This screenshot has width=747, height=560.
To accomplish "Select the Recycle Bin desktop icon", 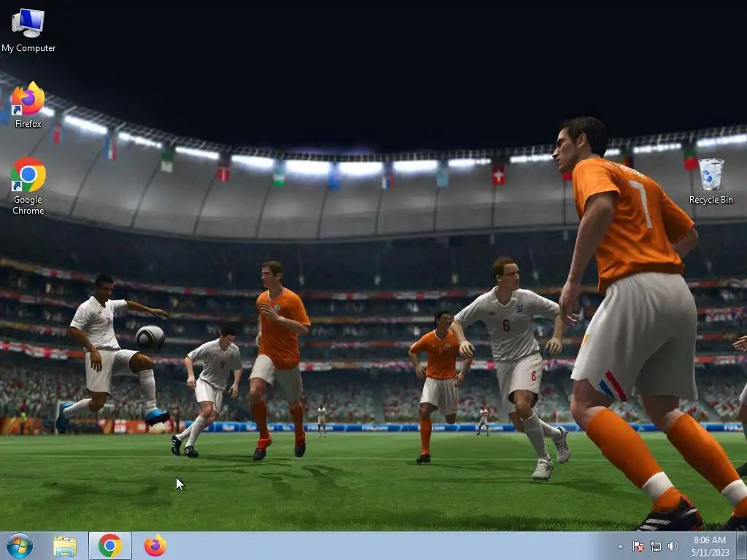I will (x=711, y=182).
